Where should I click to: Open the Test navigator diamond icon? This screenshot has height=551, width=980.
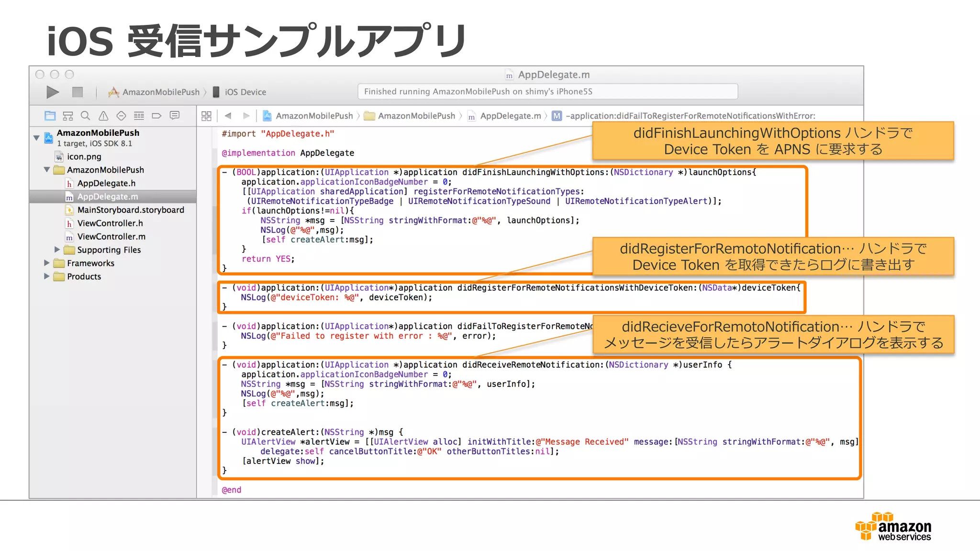click(121, 116)
